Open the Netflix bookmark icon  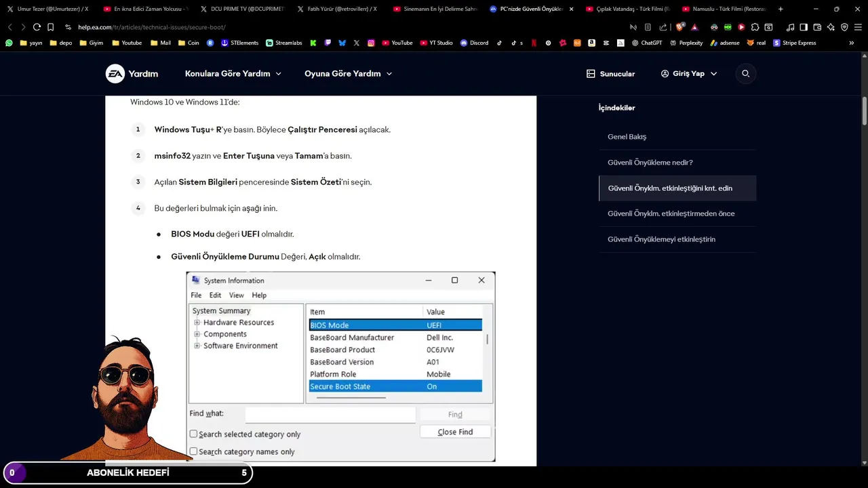pyautogui.click(x=534, y=43)
